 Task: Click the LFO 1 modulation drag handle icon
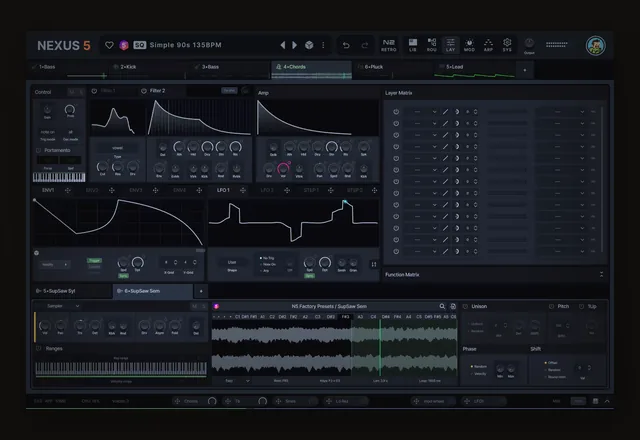(x=243, y=190)
